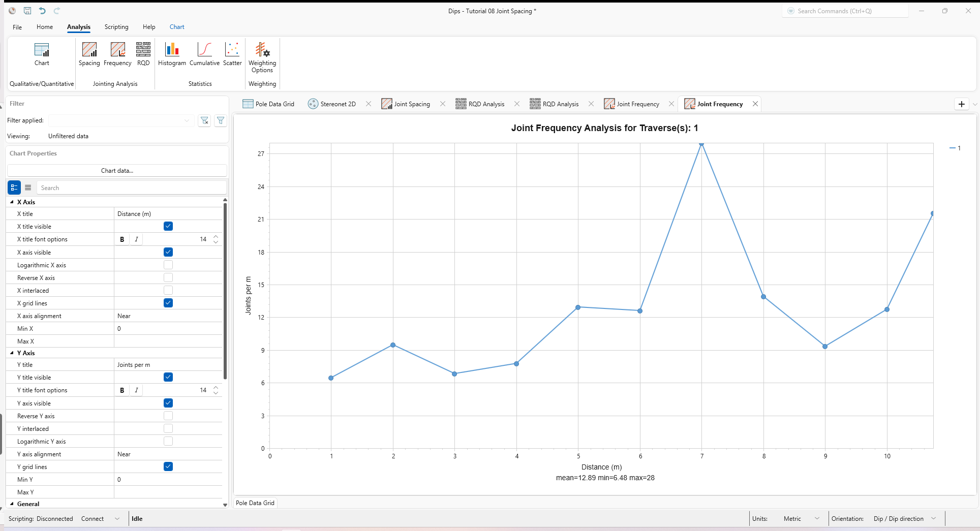Enable the Reverse Y axis option
The width and height of the screenshot is (980, 531).
tap(168, 416)
